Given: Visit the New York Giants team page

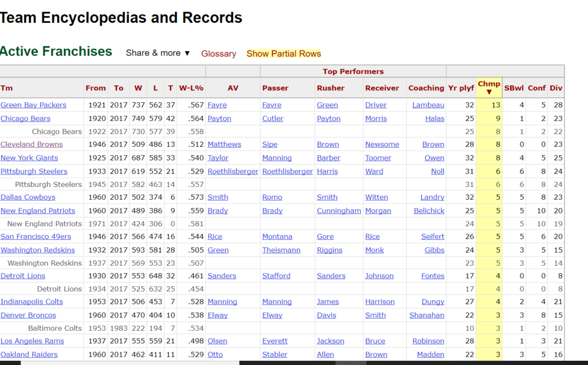Looking at the screenshot, I should (29, 158).
